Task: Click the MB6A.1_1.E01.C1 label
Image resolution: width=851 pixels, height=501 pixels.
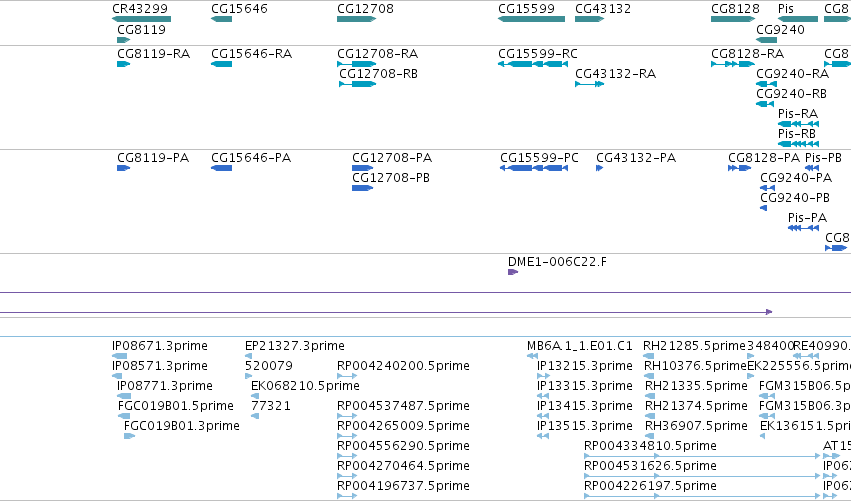Action: coord(580,346)
